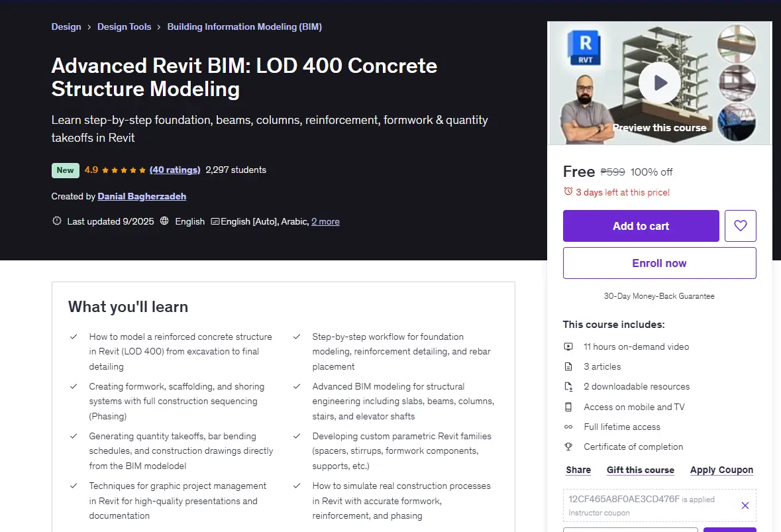The width and height of the screenshot is (781, 532).
Task: Click checkmark beside Creating formwork item
Action: point(74,386)
